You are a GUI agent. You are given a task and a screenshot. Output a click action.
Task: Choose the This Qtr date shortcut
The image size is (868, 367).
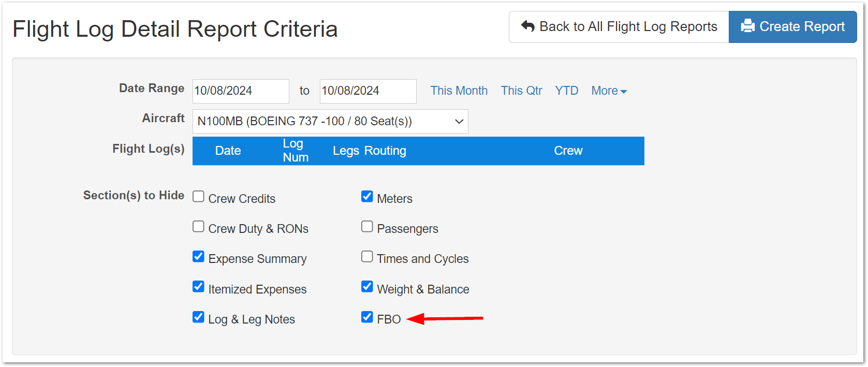521,91
